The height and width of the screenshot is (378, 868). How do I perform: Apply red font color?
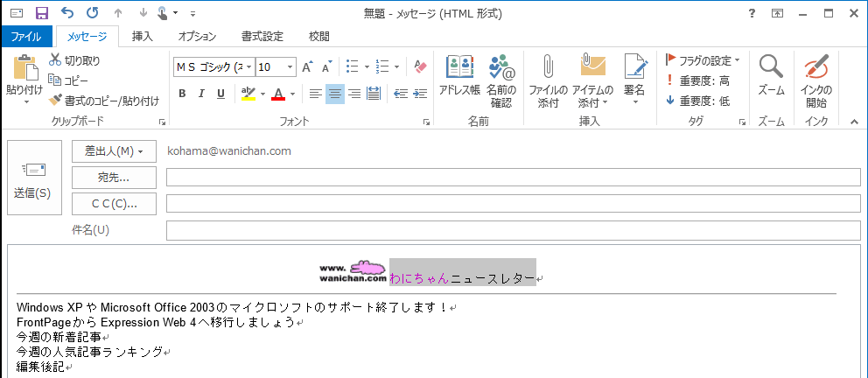coord(278,94)
